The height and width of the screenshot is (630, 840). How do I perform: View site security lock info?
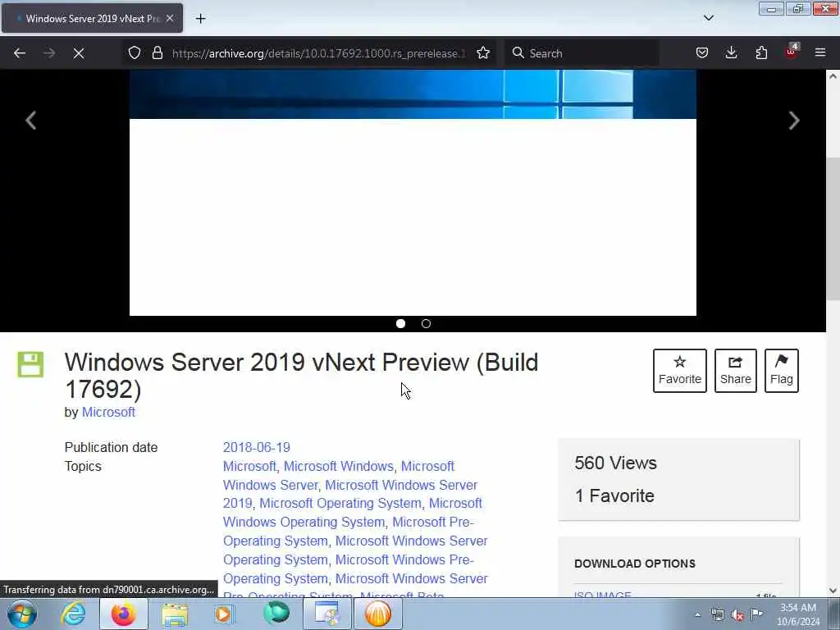[157, 53]
